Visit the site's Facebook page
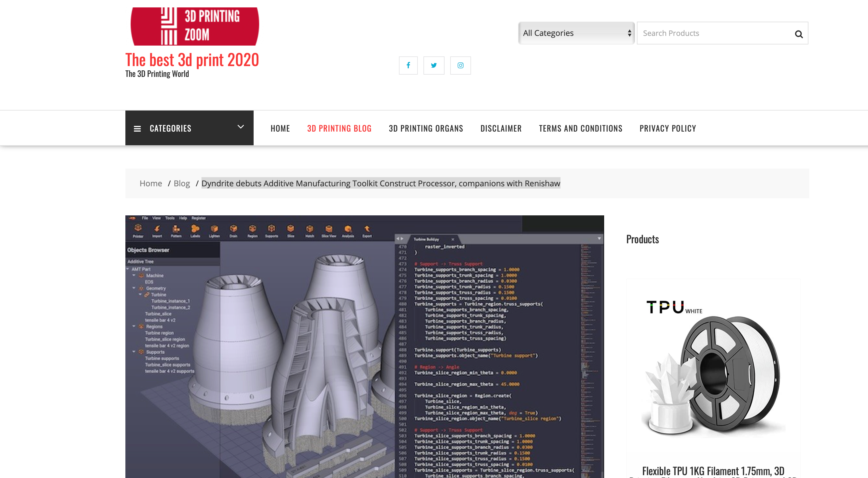The image size is (868, 478). click(408, 65)
